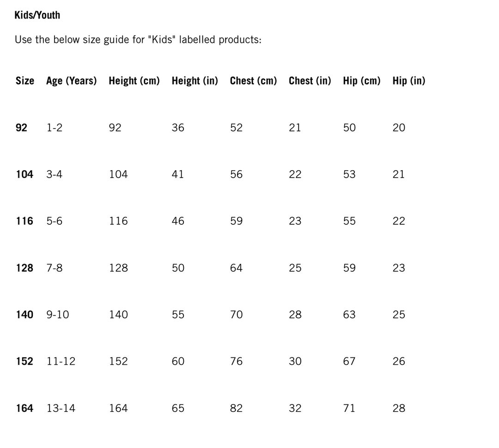Click the Chest (cm) column header
The height and width of the screenshot is (448, 499).
[x=253, y=80]
